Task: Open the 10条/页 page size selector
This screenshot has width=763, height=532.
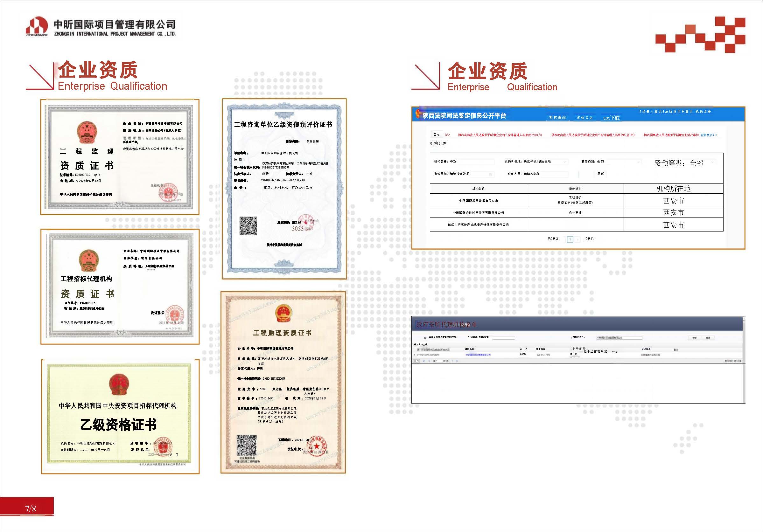Action: coord(589,238)
